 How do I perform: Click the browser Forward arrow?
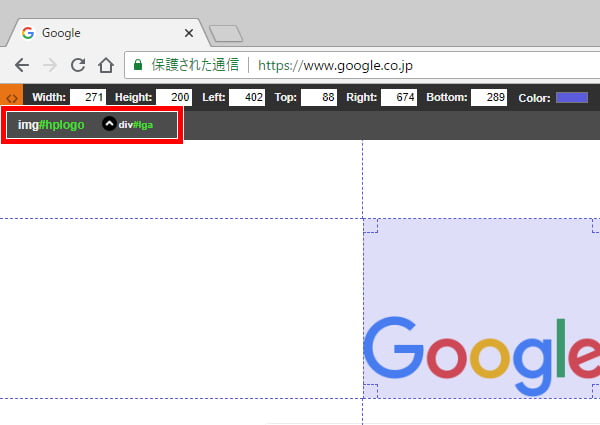pos(50,66)
